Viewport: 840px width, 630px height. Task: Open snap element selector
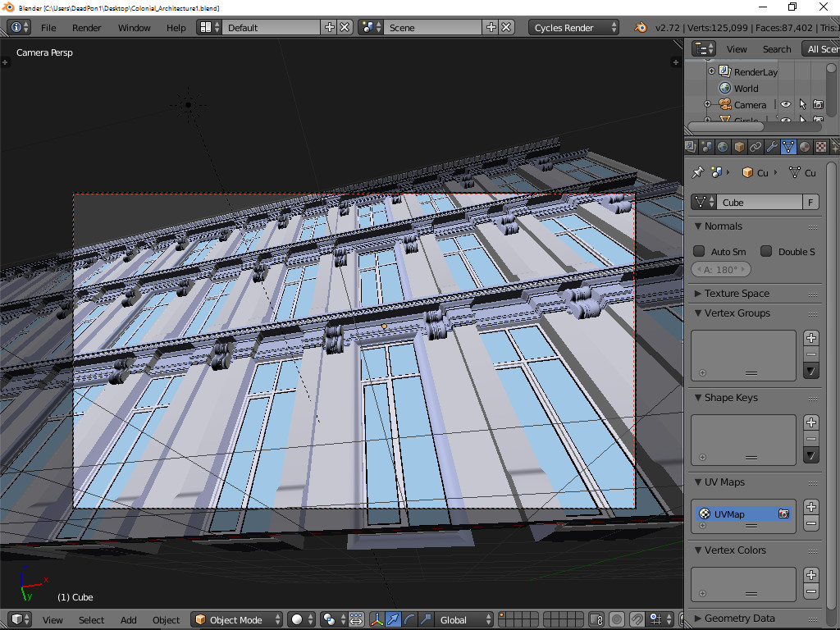coord(661,619)
